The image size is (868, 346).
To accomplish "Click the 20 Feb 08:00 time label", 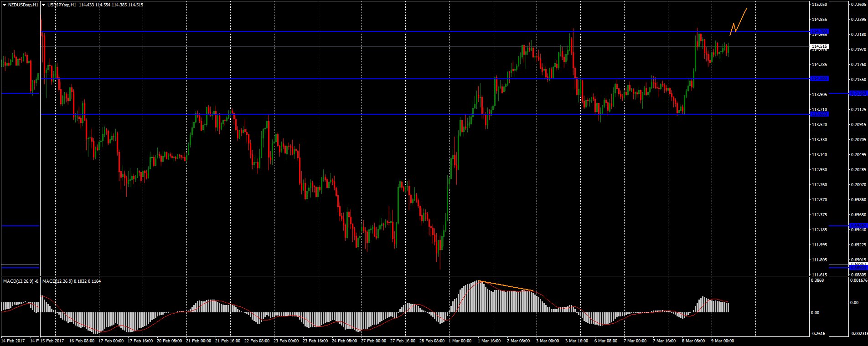I will [169, 341].
